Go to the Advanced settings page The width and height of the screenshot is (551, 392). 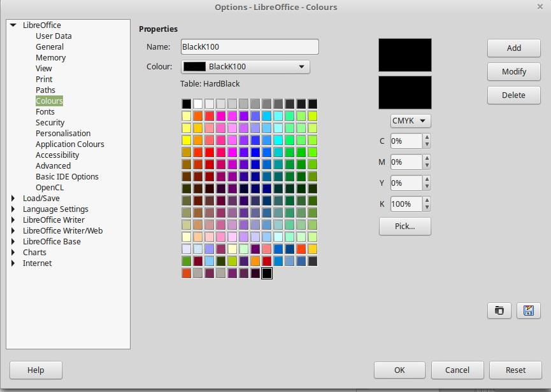(x=53, y=166)
